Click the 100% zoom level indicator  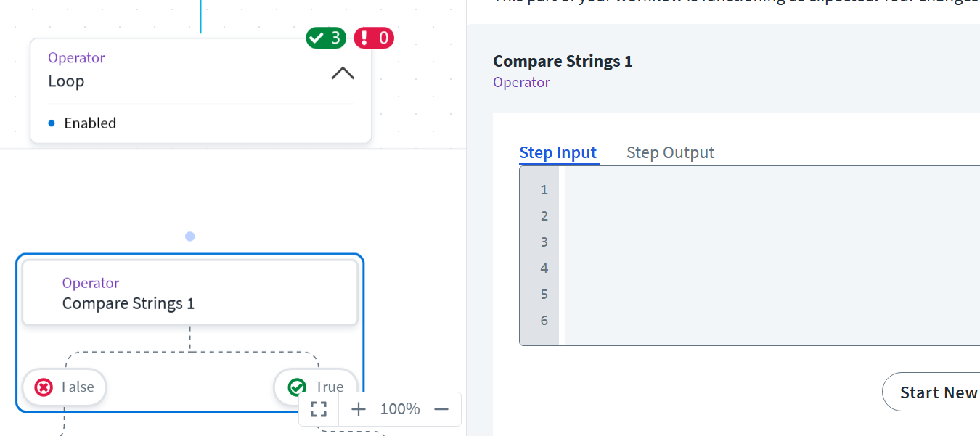point(400,409)
